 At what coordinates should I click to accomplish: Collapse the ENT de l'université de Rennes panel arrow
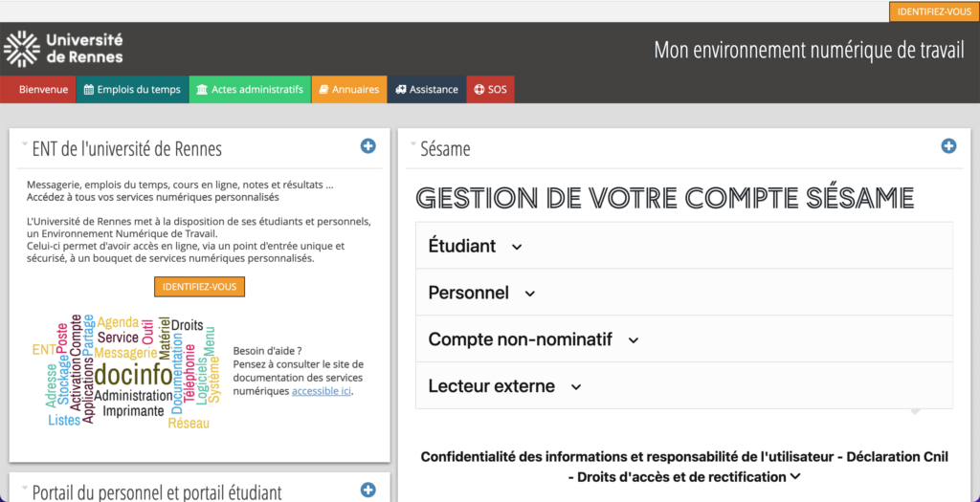(x=24, y=143)
